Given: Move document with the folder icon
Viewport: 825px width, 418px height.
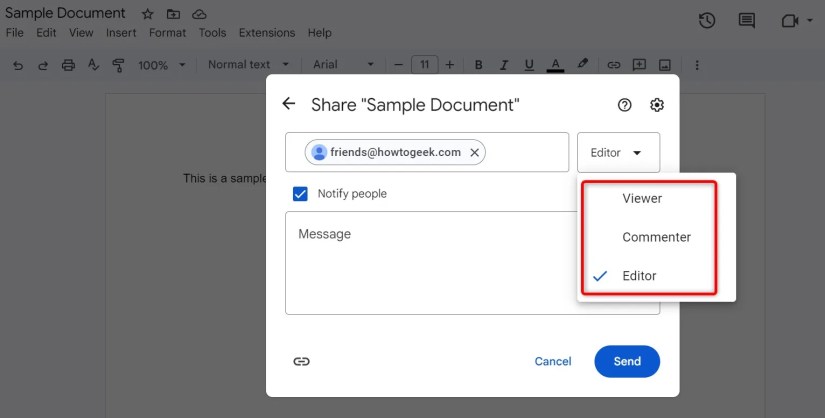Looking at the screenshot, I should 173,14.
